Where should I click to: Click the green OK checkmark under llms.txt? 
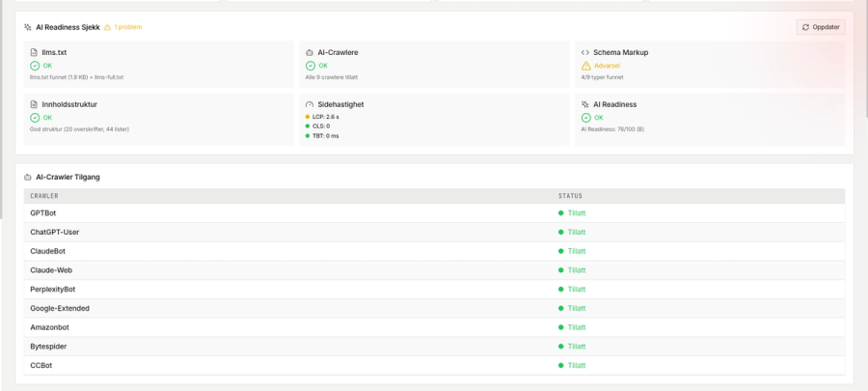coord(35,66)
